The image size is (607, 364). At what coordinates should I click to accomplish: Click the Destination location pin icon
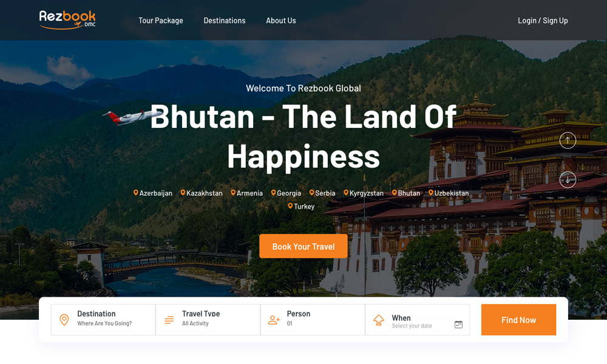(64, 320)
